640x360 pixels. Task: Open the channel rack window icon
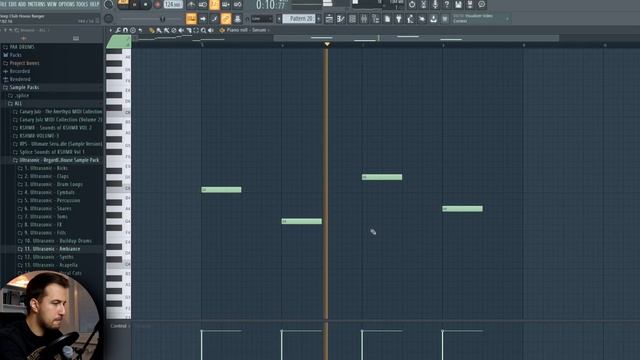352,19
